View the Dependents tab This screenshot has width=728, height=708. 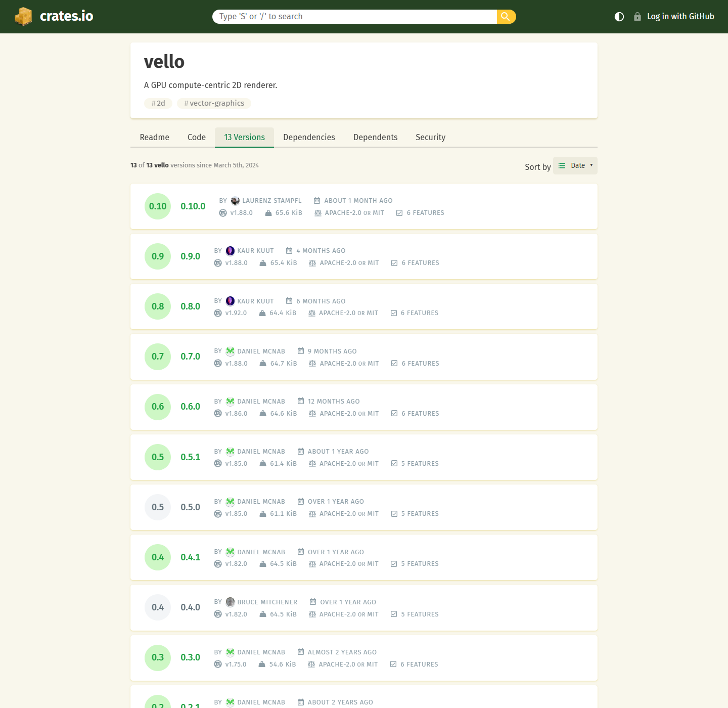376,138
